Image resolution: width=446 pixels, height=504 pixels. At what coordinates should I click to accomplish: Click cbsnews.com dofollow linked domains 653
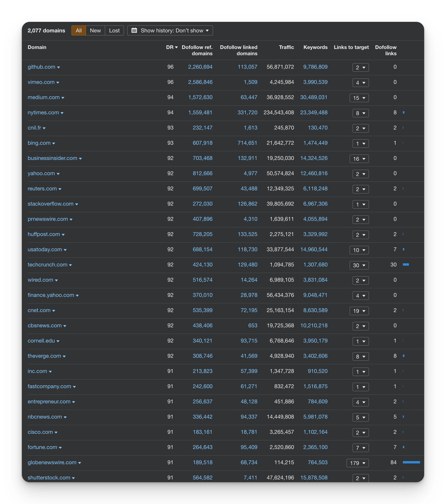click(253, 326)
